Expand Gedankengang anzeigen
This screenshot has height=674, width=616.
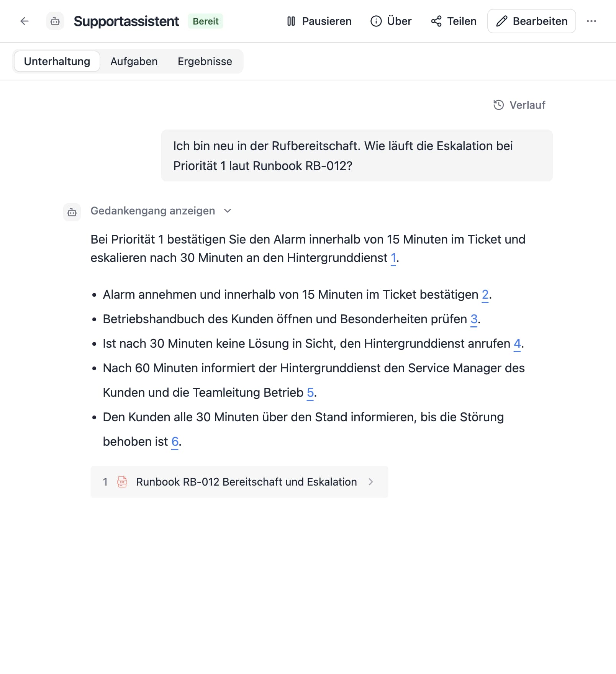pyautogui.click(x=161, y=211)
